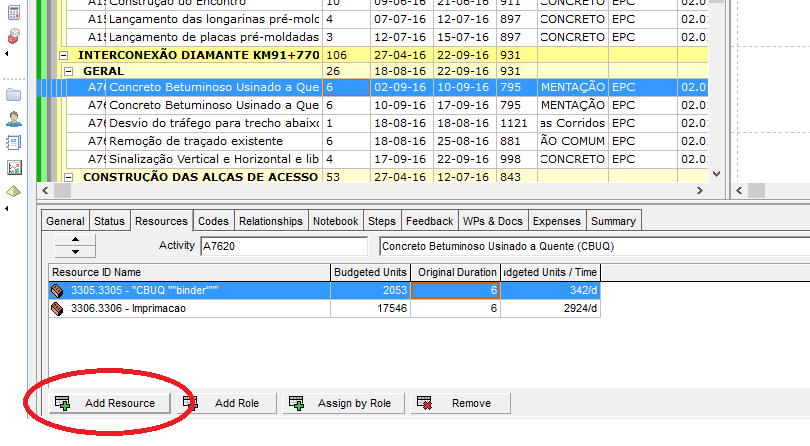The height and width of the screenshot is (446, 810).
Task: Sort by Original Duration column header
Action: point(456,272)
